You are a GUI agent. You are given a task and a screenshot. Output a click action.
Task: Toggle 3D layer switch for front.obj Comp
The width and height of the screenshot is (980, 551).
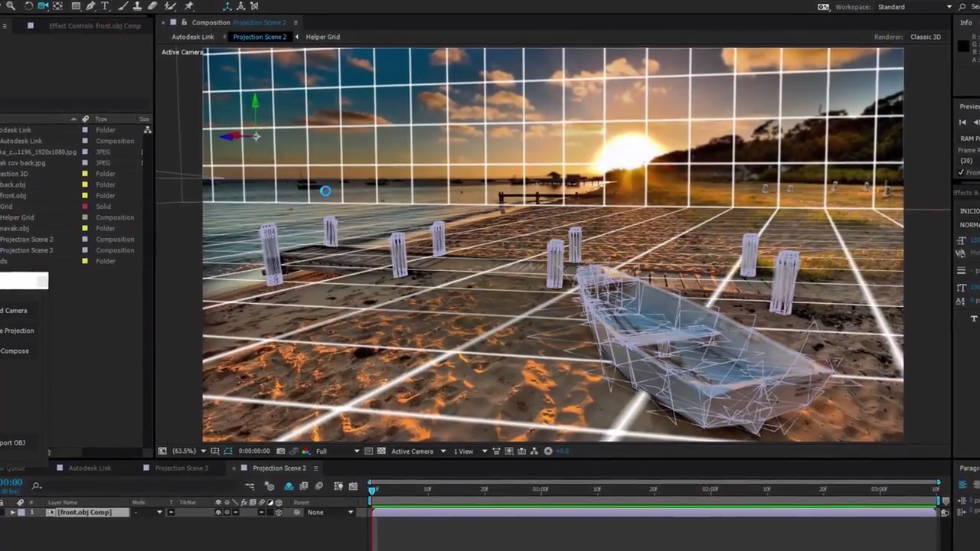279,512
